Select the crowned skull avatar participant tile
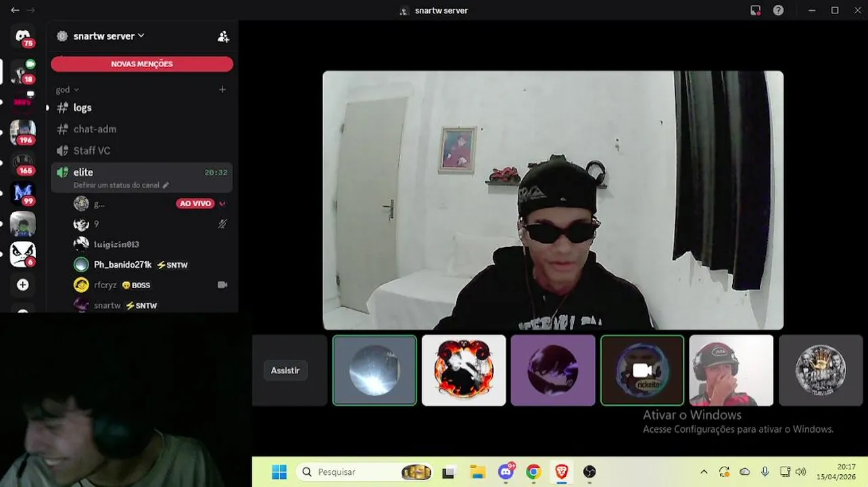The width and height of the screenshot is (868, 487). click(x=821, y=370)
